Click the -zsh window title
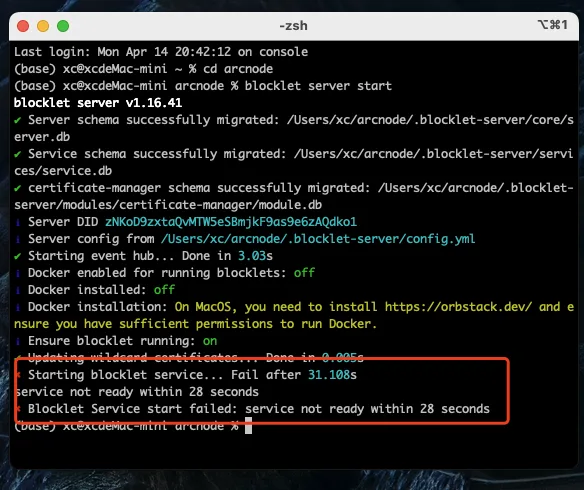The height and width of the screenshot is (490, 584). 293,26
